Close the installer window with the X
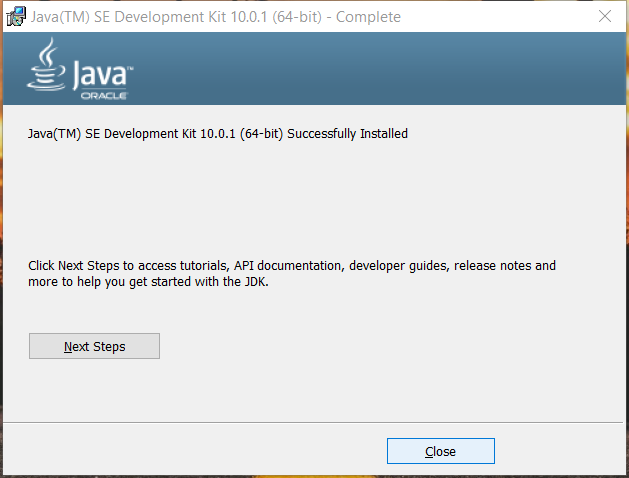 (x=604, y=16)
